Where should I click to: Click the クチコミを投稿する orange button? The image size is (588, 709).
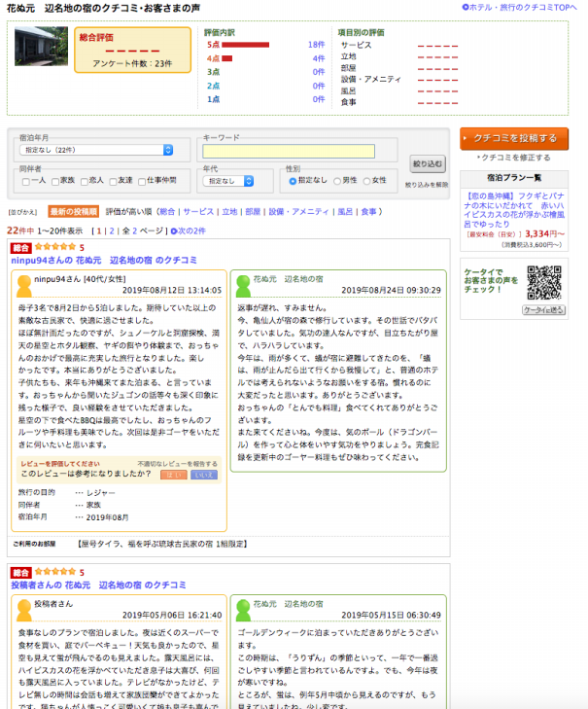click(x=513, y=138)
